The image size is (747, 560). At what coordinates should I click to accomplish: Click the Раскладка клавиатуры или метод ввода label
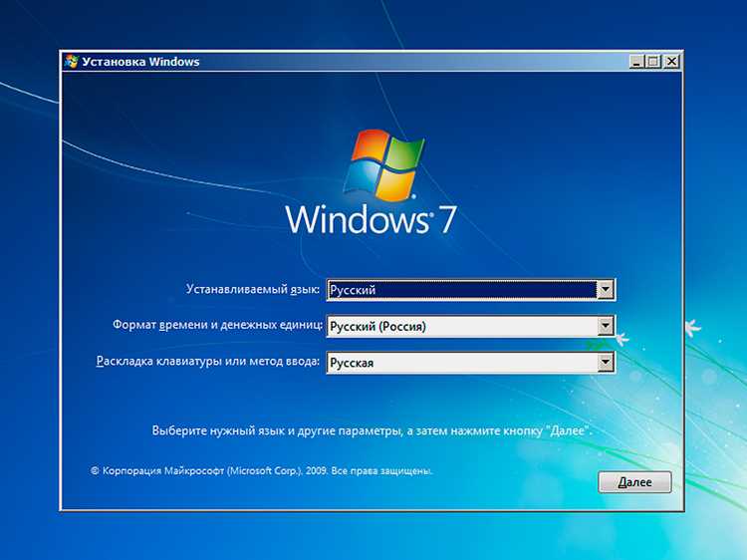click(208, 362)
